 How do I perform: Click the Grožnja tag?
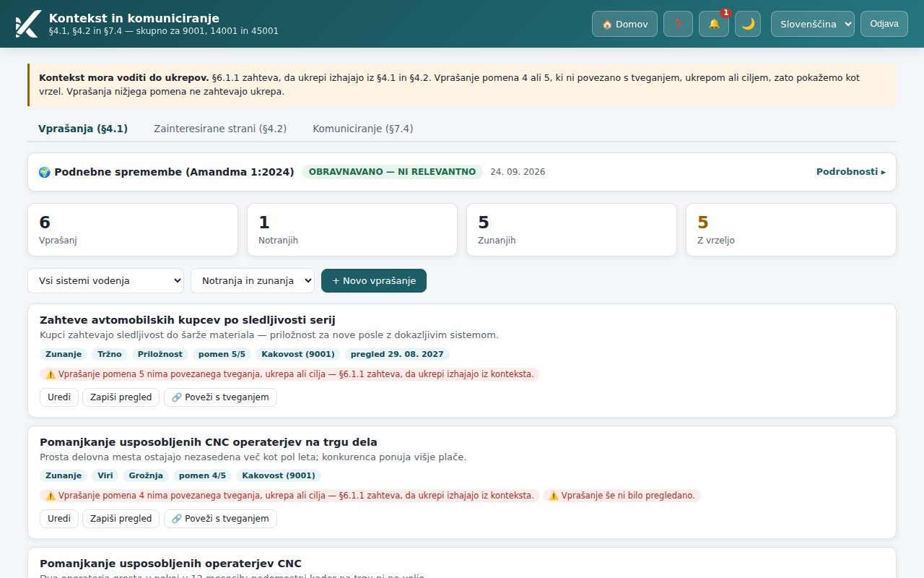click(147, 476)
